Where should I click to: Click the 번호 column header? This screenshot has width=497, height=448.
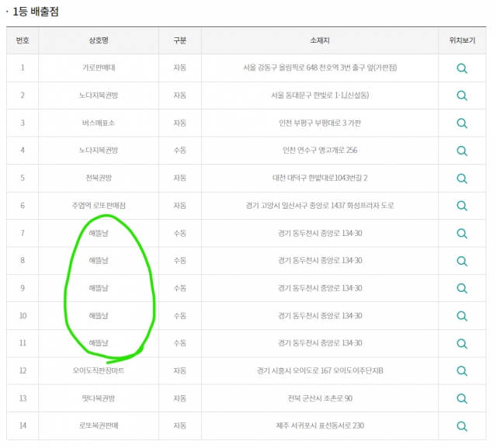(23, 40)
